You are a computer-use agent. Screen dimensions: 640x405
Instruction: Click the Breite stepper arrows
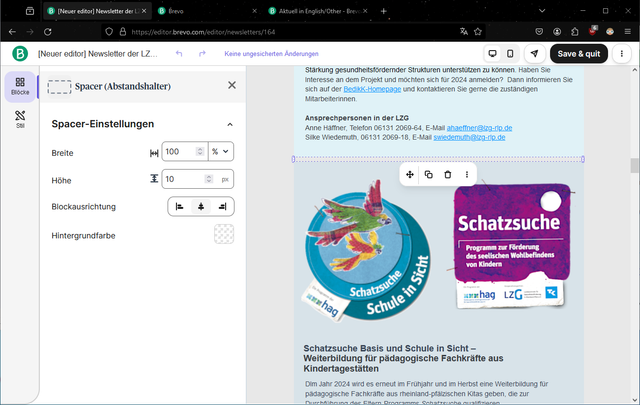[x=200, y=151]
